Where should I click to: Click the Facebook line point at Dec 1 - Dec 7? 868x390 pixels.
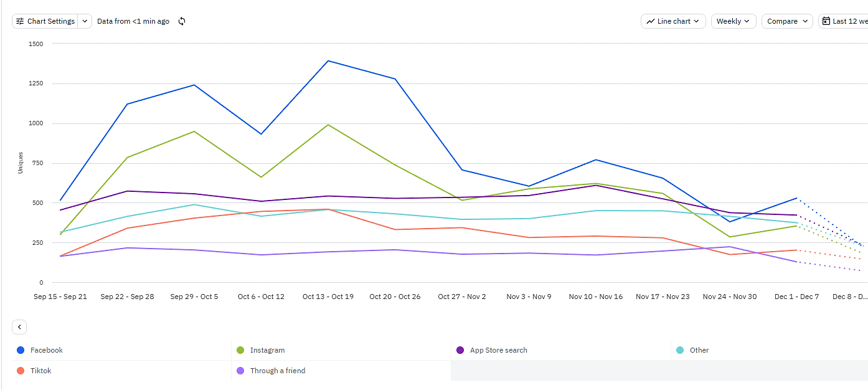[796, 198]
